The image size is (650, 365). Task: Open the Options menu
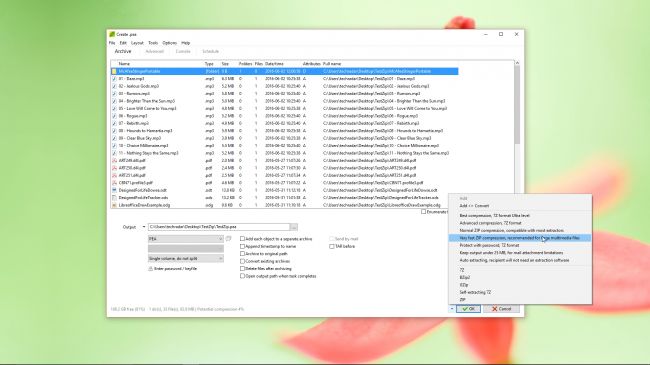click(x=170, y=43)
